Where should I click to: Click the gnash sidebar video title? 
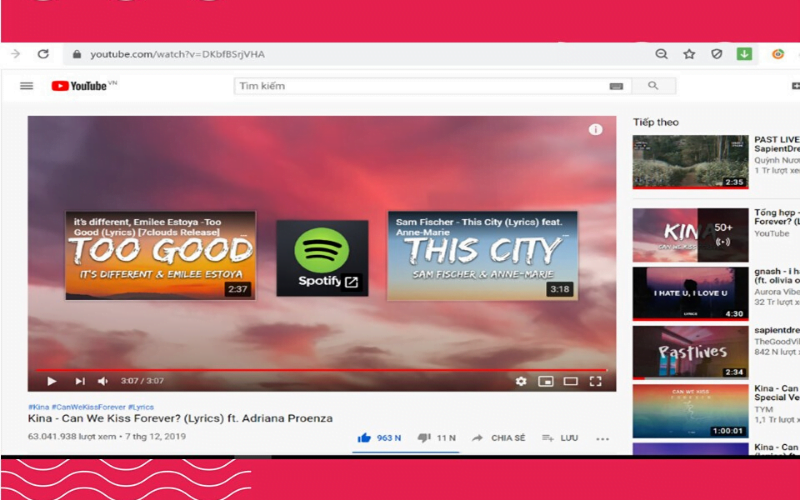point(777,276)
